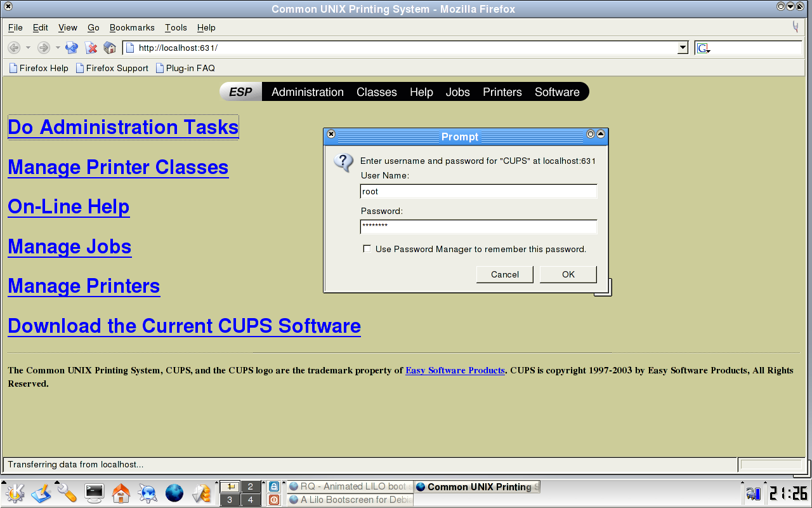
Task: Select Jobs in the CUPS nav bar
Action: pyautogui.click(x=458, y=92)
